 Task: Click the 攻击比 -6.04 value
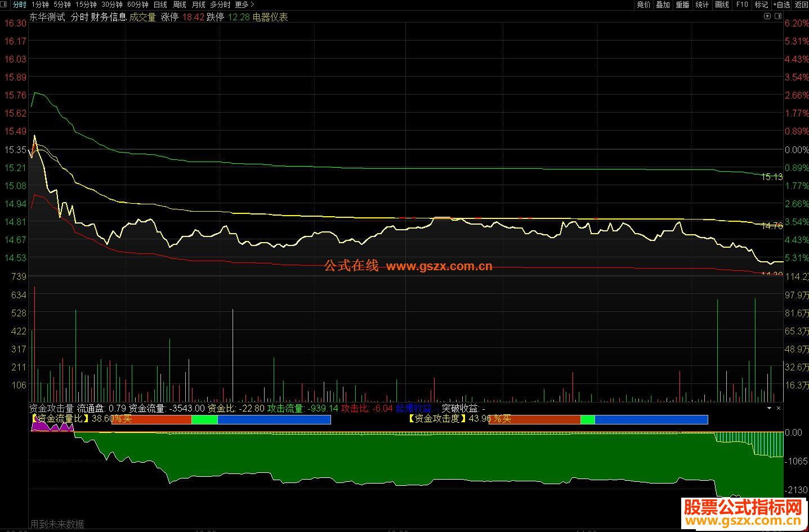pyautogui.click(x=366, y=408)
